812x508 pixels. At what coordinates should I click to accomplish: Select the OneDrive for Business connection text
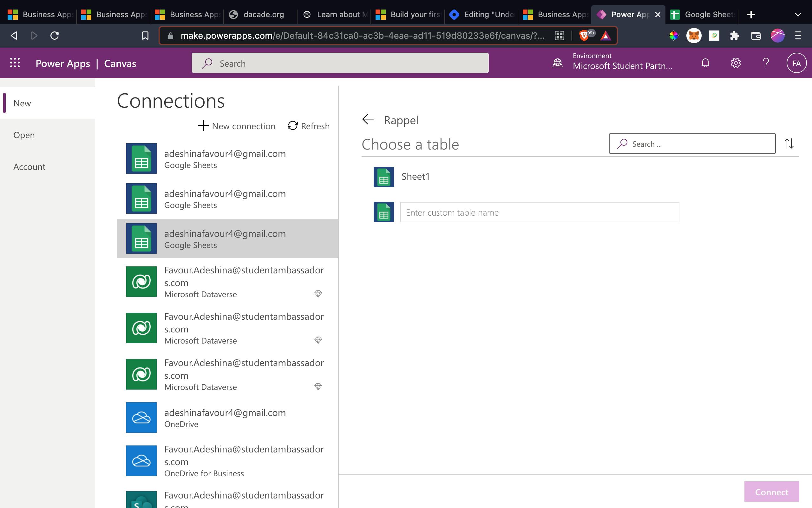[204, 473]
